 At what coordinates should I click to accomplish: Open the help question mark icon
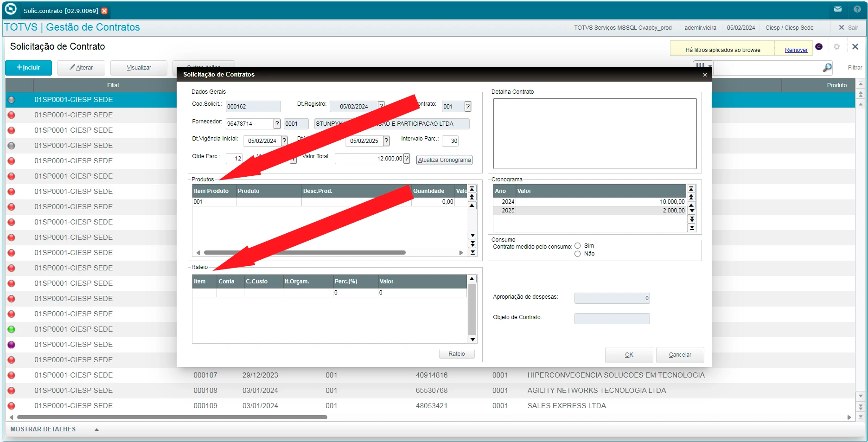click(857, 9)
